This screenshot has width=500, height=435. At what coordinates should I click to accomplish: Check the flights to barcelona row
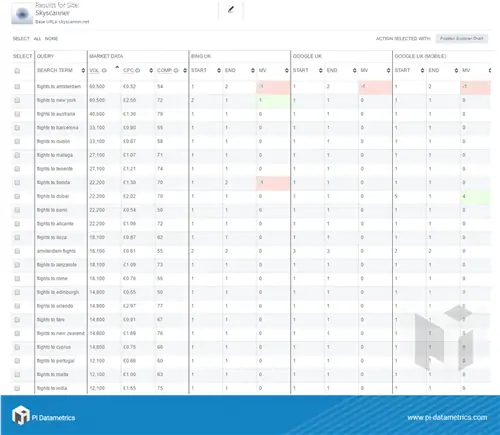(x=17, y=128)
